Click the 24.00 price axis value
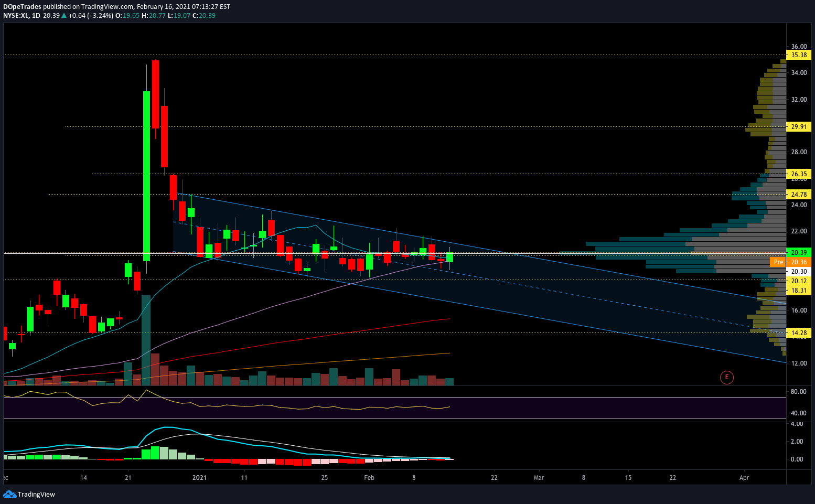This screenshot has width=815, height=504. pos(799,205)
